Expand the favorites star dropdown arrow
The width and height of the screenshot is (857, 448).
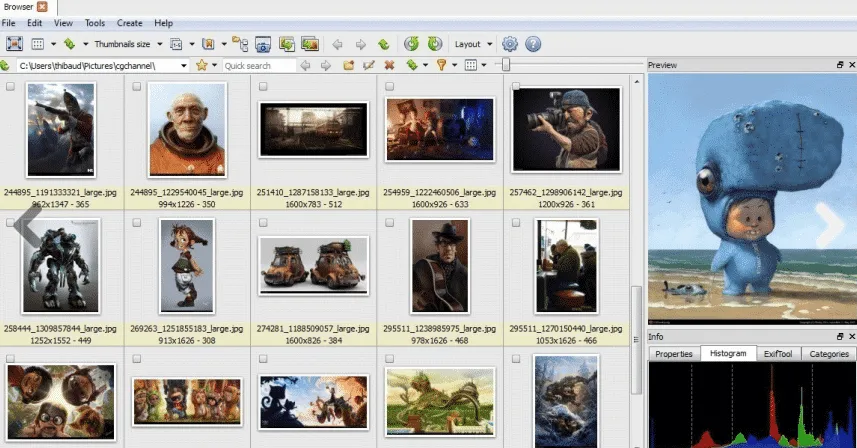click(214, 66)
